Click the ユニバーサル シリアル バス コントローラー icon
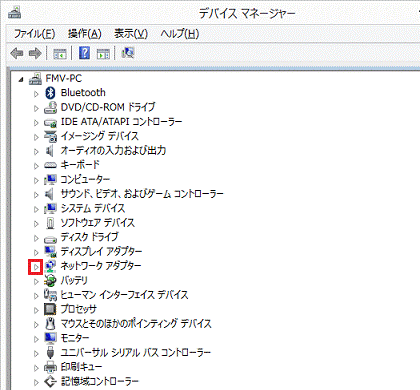Screen dimensions: 420x390 click(50, 353)
